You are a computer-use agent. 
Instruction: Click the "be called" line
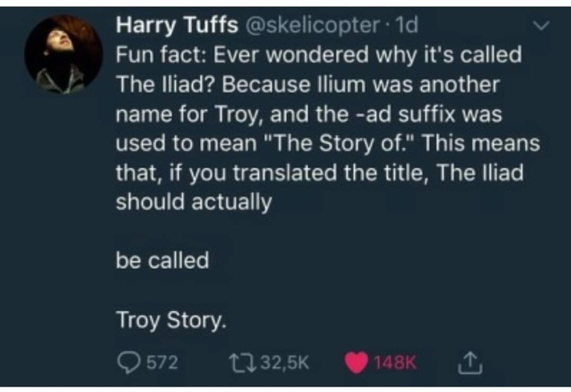(x=162, y=261)
